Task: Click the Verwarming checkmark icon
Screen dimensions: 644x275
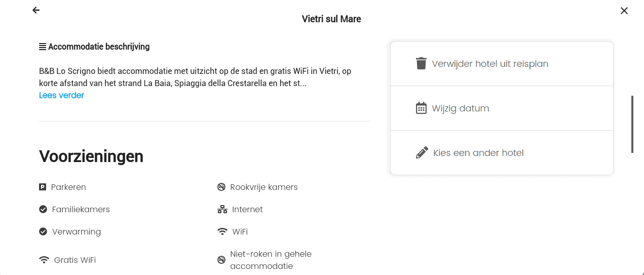Action: click(x=43, y=232)
